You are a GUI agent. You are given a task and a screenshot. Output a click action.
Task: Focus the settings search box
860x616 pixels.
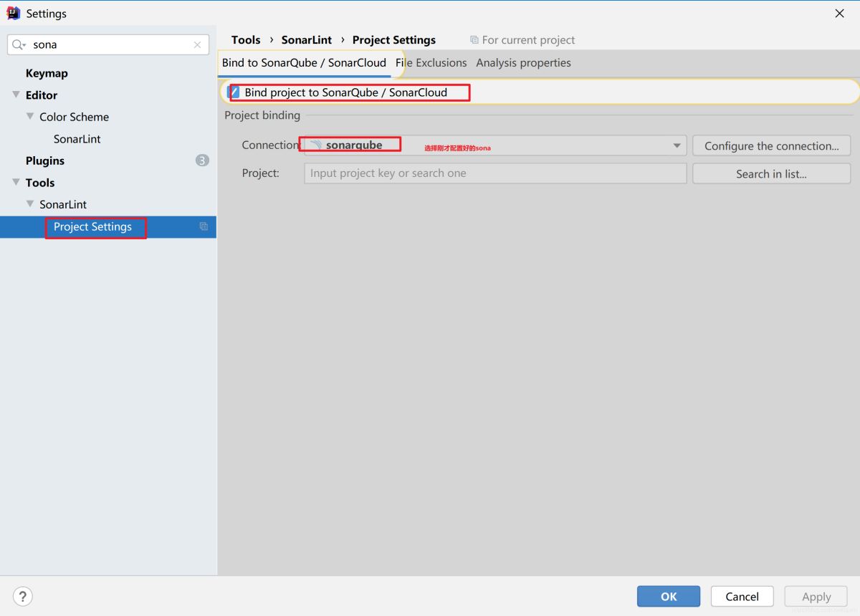(108, 44)
